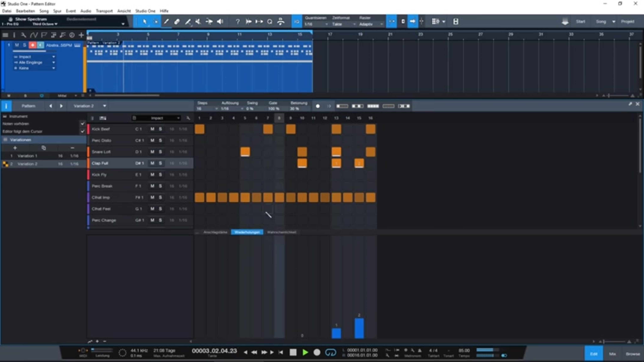Mute the Kick Beef lane
Image resolution: width=644 pixels, height=362 pixels.
click(x=152, y=129)
